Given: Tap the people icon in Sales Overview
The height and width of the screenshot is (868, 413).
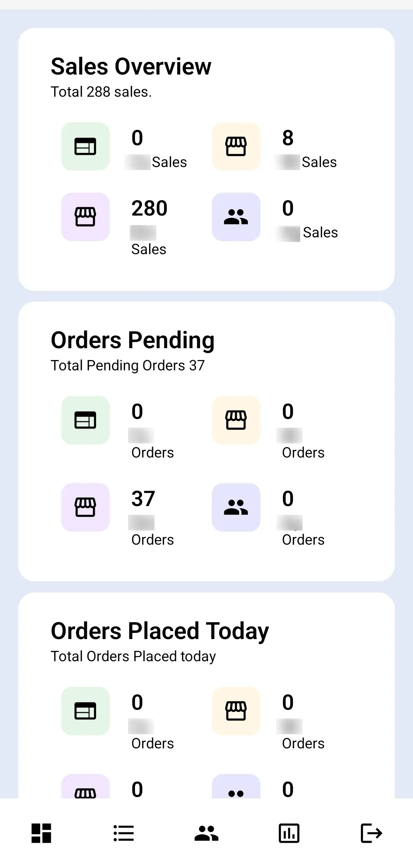Looking at the screenshot, I should [x=236, y=217].
